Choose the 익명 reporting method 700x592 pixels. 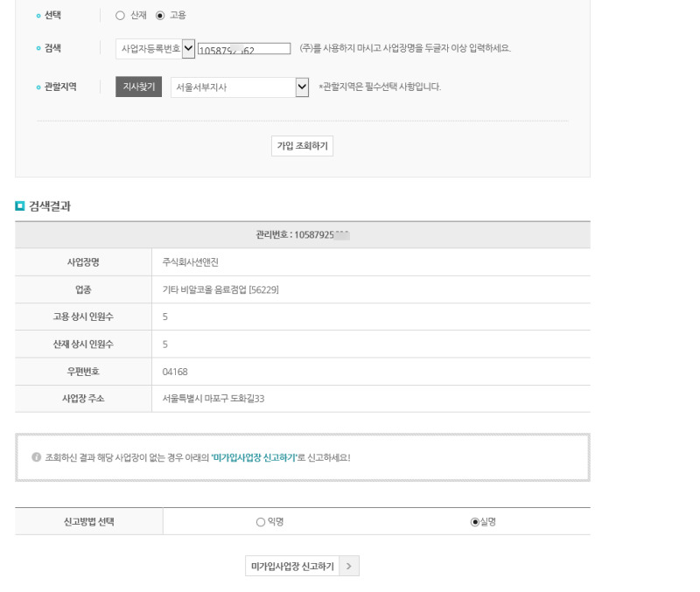pyautogui.click(x=261, y=522)
